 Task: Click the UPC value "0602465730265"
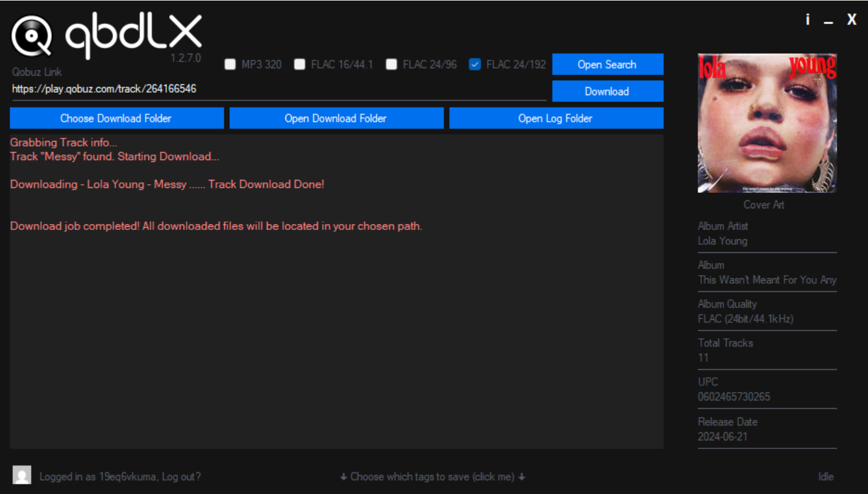tap(734, 397)
